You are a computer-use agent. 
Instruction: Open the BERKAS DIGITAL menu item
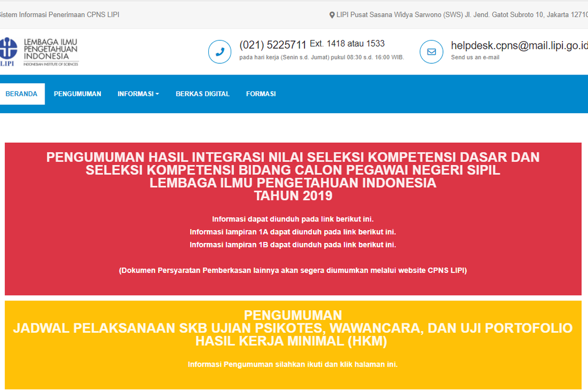[202, 94]
